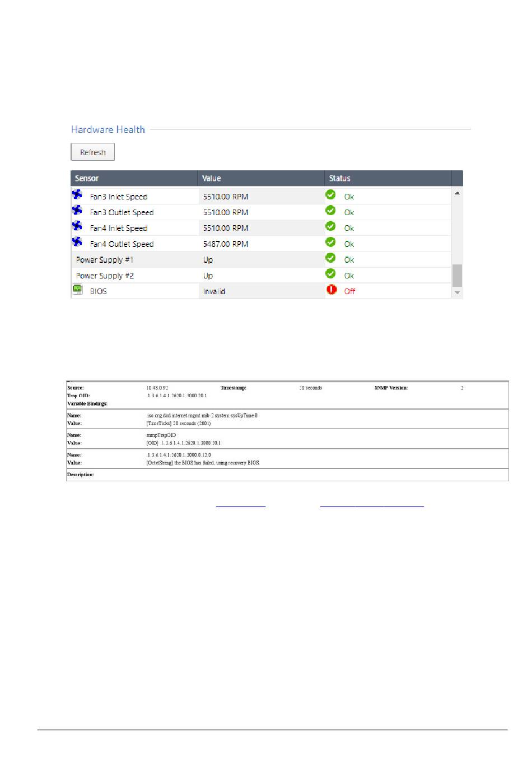
Task: Select the Fan4 Inlet Speed sensor name
Action: pyautogui.click(x=119, y=228)
